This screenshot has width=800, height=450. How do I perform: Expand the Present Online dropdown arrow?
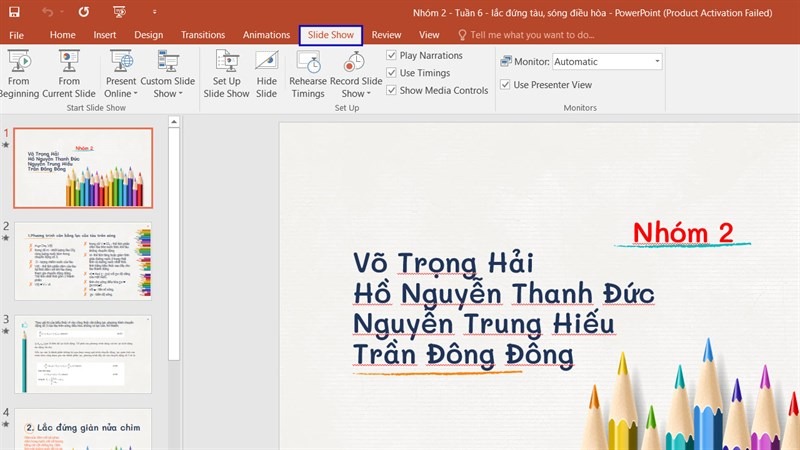point(136,94)
